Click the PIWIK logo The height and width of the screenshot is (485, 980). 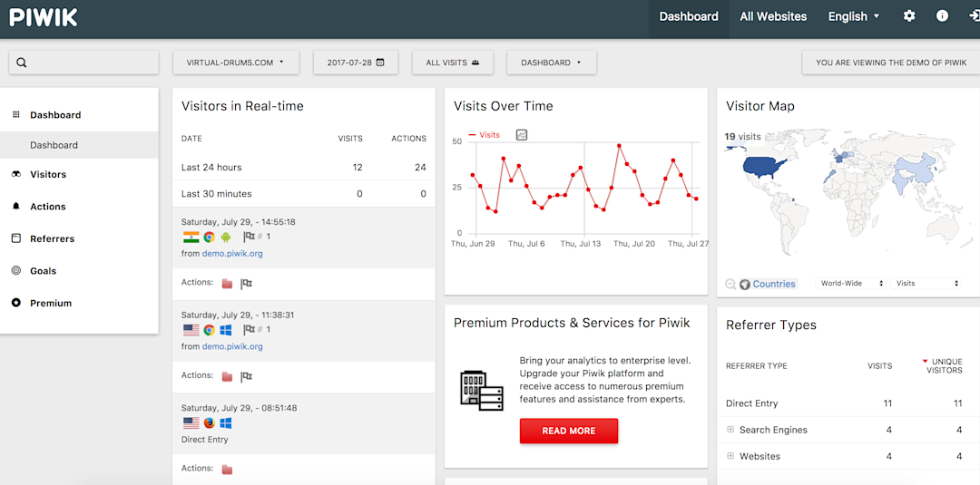(44, 17)
